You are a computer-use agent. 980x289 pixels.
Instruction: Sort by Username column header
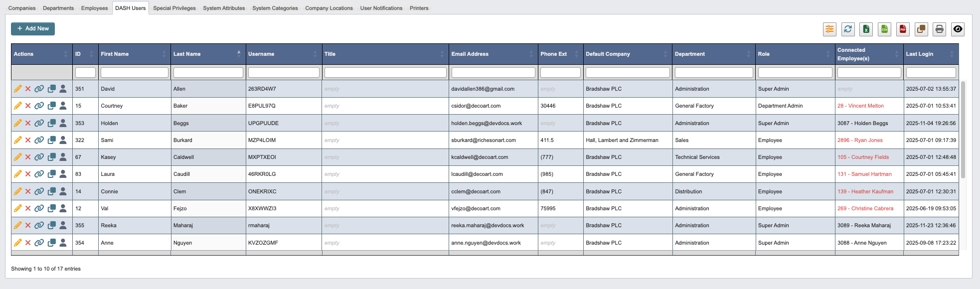click(x=284, y=54)
